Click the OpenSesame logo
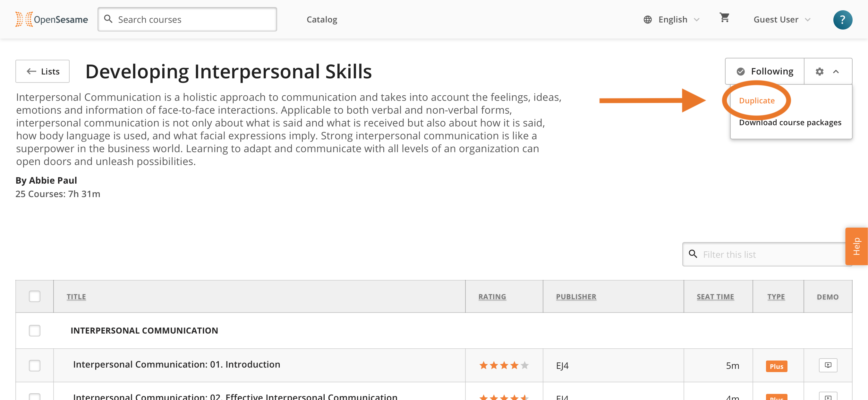The width and height of the screenshot is (868, 400). pos(52,19)
